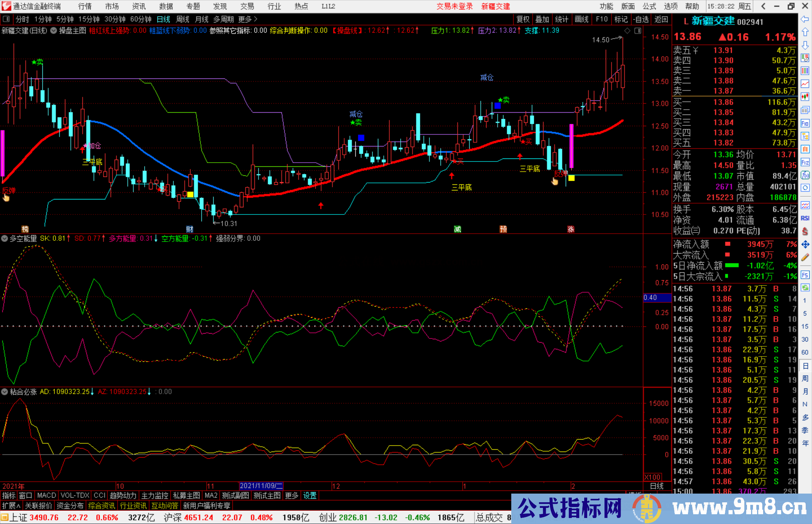This screenshot has height=524, width=812.
Task: Open the orange document news icon
Action: [x=805, y=149]
